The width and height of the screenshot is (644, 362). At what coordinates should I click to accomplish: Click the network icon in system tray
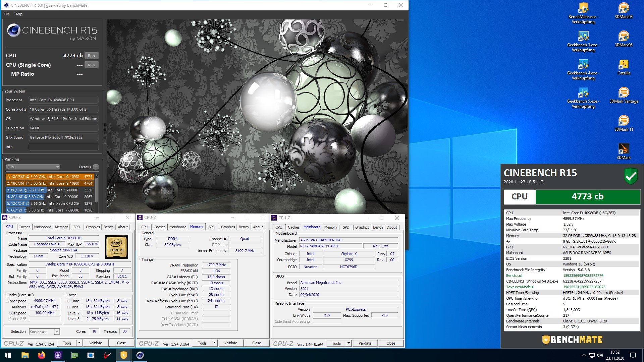[592, 355]
